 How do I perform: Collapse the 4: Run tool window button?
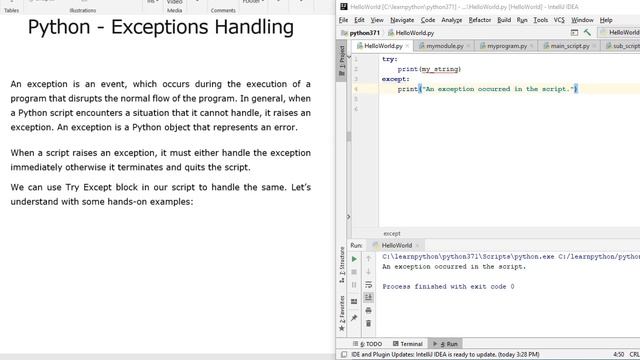[x=445, y=344]
